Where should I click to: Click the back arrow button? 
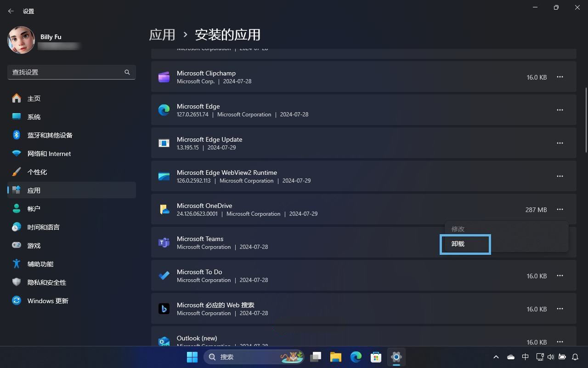click(x=11, y=11)
